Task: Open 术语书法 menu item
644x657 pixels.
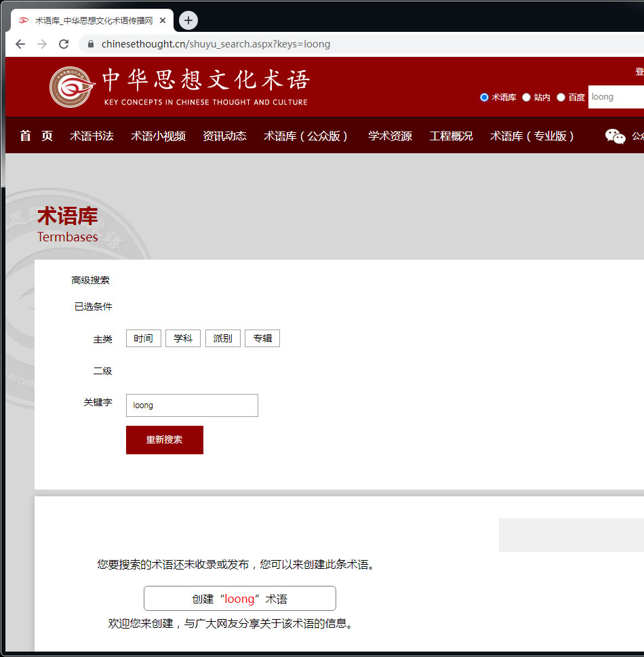Action: pyautogui.click(x=92, y=136)
